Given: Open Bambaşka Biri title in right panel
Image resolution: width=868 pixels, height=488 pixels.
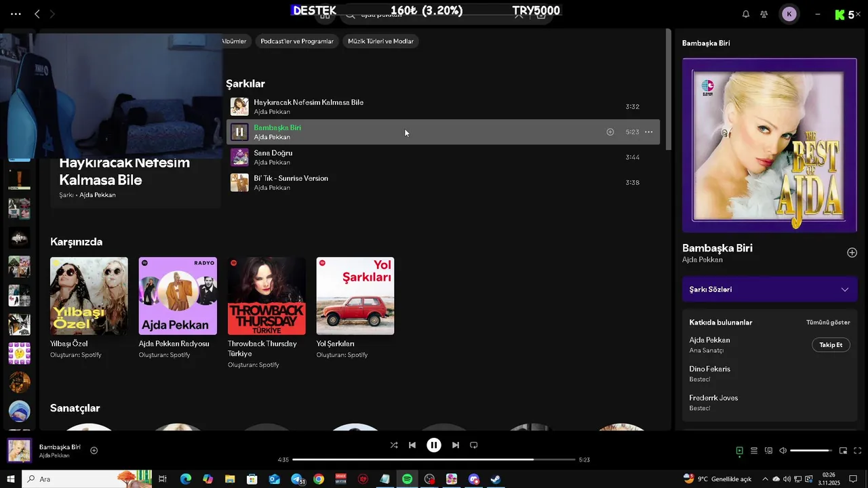Looking at the screenshot, I should 717,248.
